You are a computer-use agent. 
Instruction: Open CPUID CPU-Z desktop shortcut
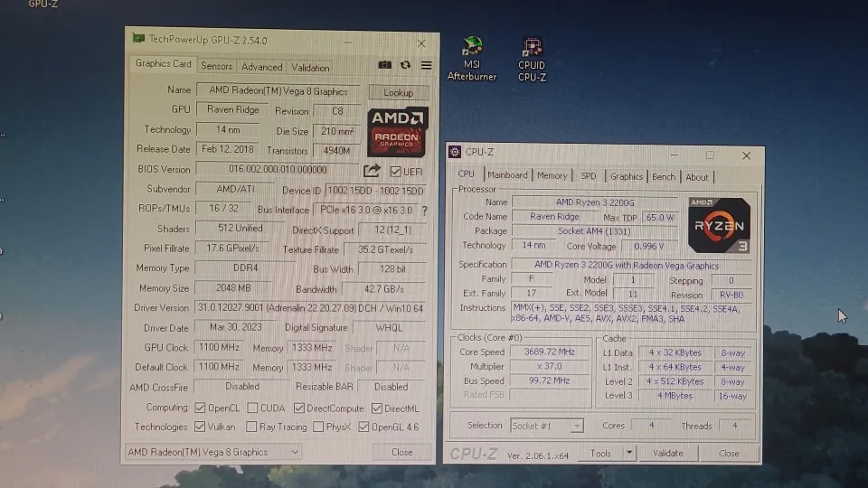point(532,60)
